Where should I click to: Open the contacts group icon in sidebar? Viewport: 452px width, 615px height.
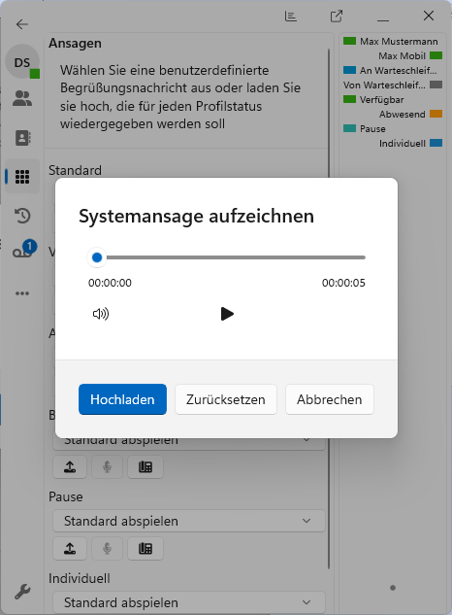pos(22,98)
